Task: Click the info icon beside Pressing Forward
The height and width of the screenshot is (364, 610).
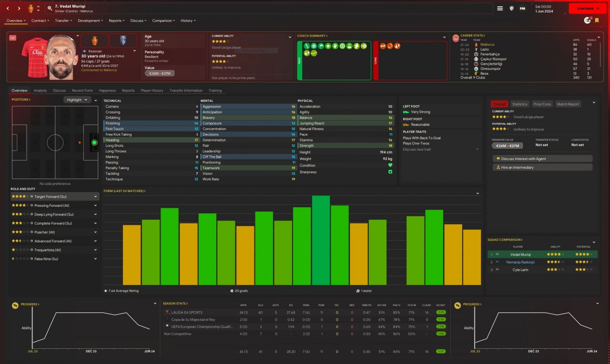Action: [x=31, y=205]
